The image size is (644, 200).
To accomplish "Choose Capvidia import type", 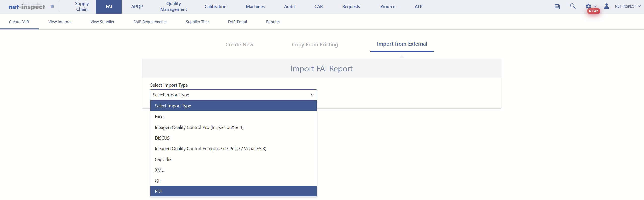I will (233, 159).
